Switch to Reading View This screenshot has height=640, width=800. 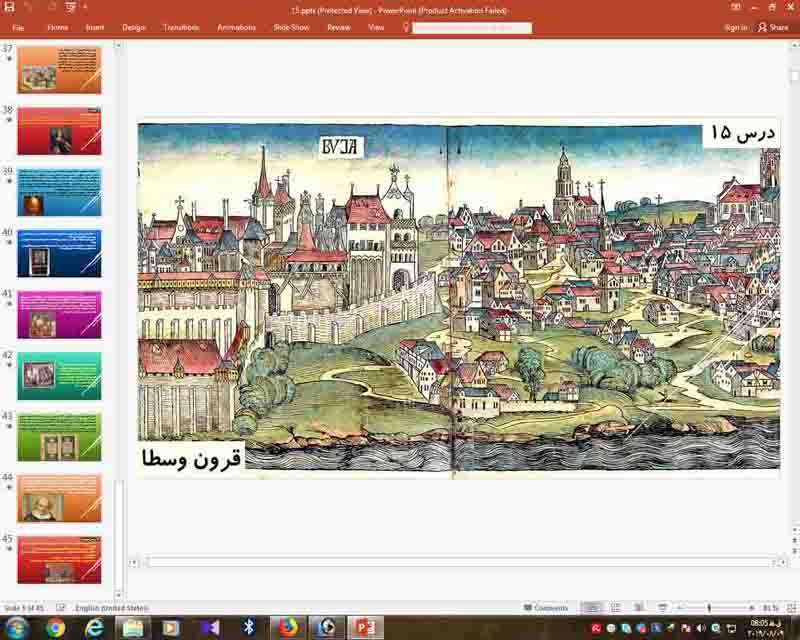(x=638, y=608)
